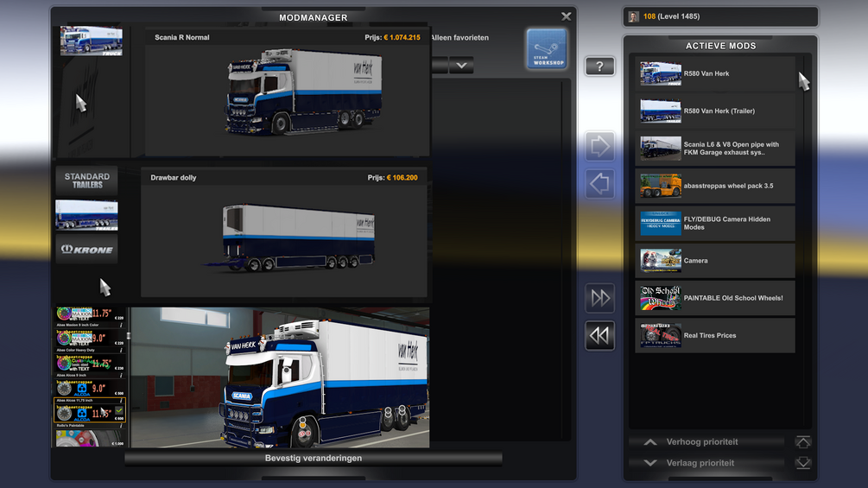Open info for Abas Alcoa 9 inch
This screenshot has height=488, width=868.
pyautogui.click(x=121, y=375)
